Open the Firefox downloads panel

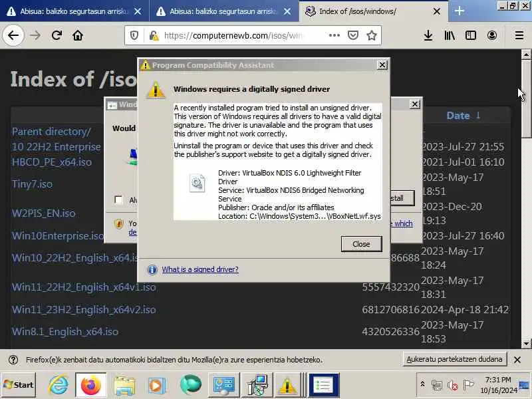point(428,35)
